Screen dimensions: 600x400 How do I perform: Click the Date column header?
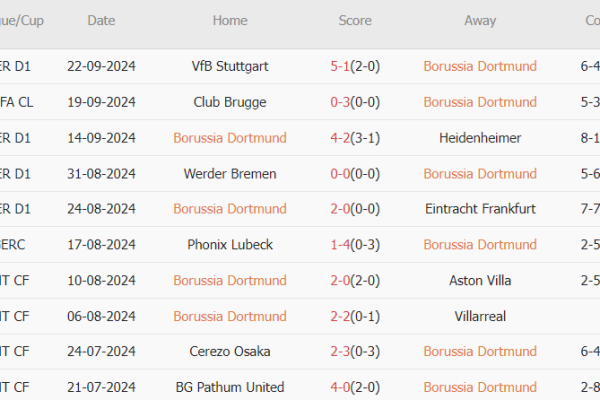click(x=101, y=20)
